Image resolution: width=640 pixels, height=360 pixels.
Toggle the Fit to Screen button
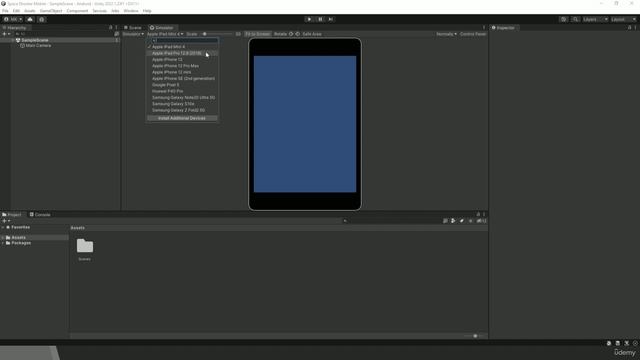(x=258, y=34)
